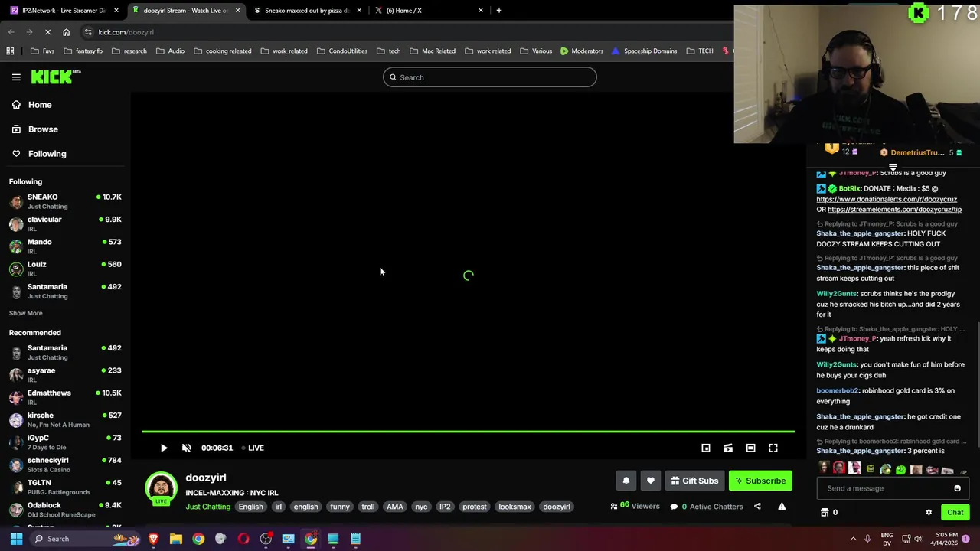Open clavicular's channel from Following list

click(x=65, y=223)
